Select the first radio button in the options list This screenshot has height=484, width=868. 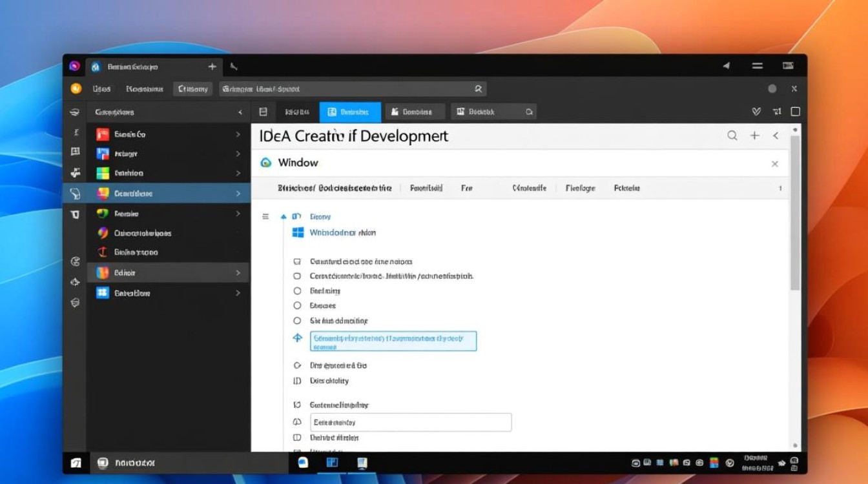tap(297, 291)
